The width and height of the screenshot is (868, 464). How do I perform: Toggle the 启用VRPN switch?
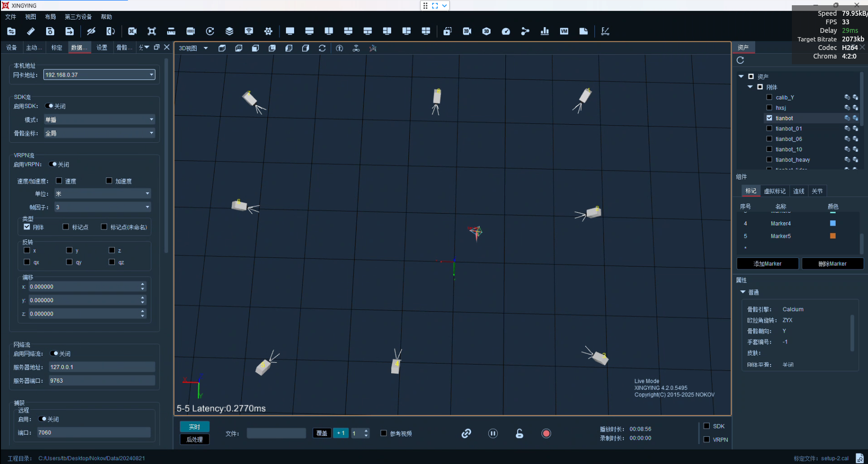pyautogui.click(x=53, y=164)
